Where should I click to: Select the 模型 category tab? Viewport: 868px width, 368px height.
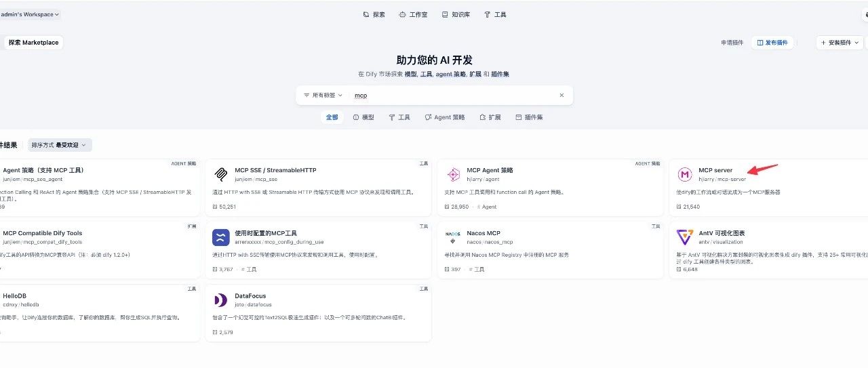click(x=363, y=117)
